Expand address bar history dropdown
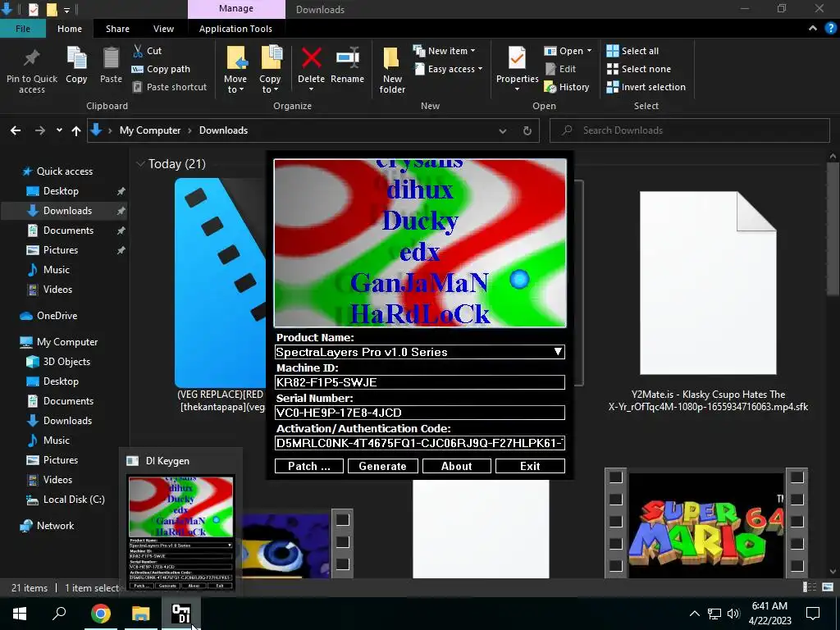This screenshot has height=630, width=840. (503, 130)
